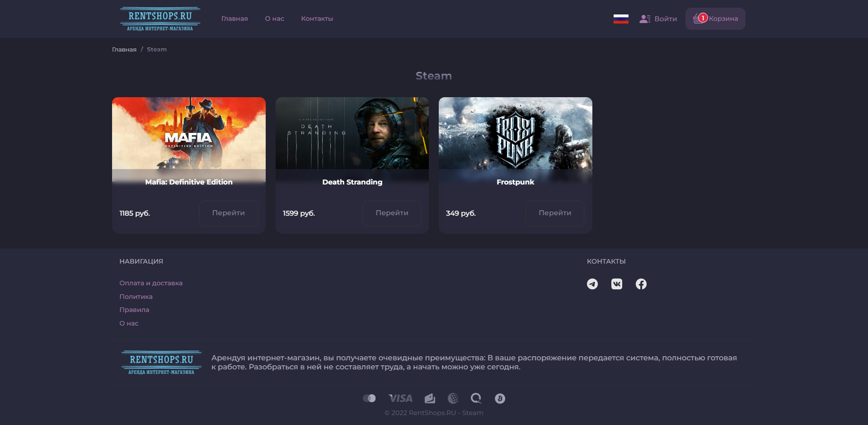Click the 1599 руб. price

(x=299, y=213)
